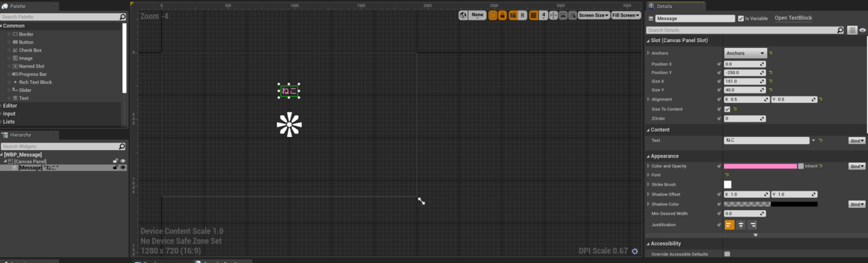This screenshot has height=263, width=868.
Task: Click the Shadow Color swatch
Action: [x=771, y=204]
